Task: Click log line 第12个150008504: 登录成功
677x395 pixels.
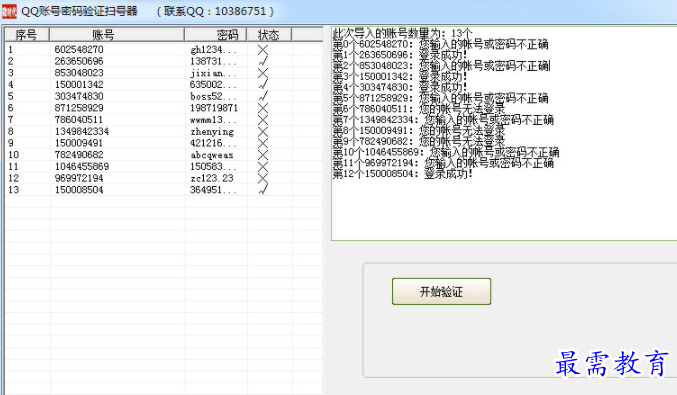Action: tap(403, 174)
